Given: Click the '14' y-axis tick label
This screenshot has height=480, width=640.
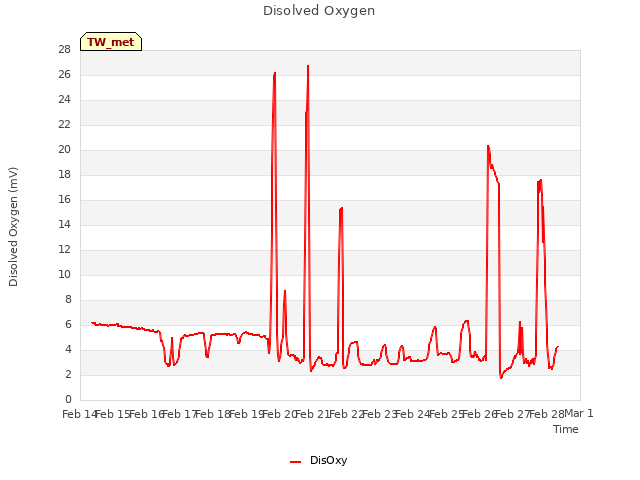Looking at the screenshot, I should (x=64, y=224).
